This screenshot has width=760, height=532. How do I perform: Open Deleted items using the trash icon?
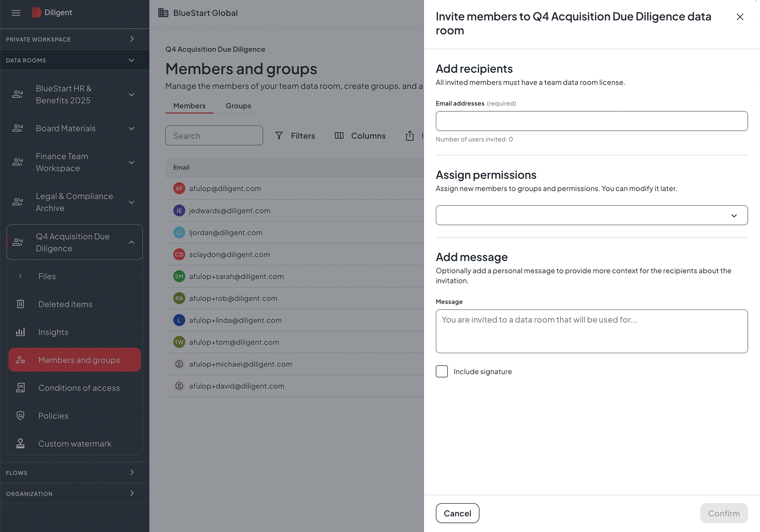pos(21,304)
